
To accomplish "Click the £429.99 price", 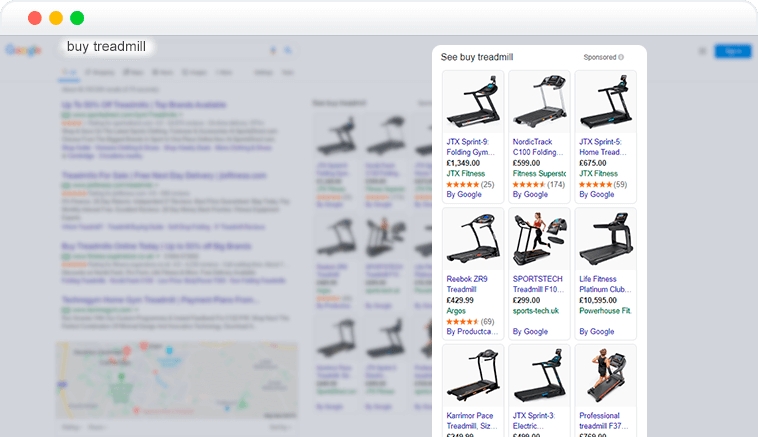I will coord(460,300).
